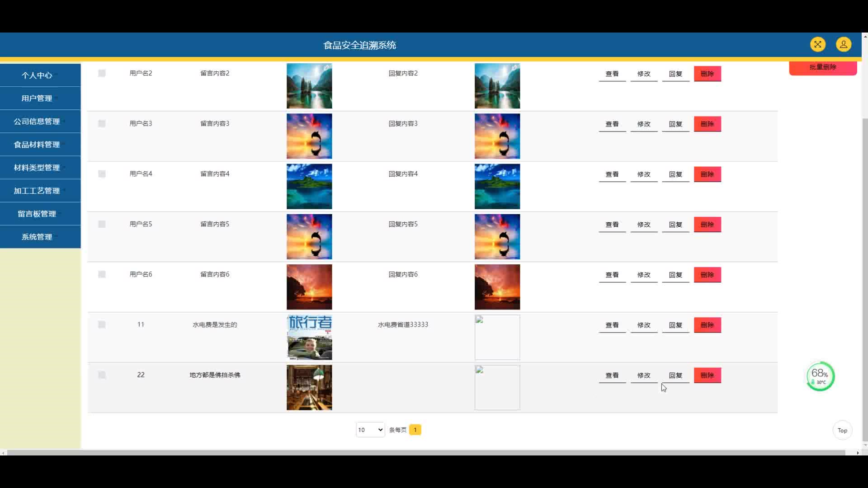Screen dimensions: 868x488
Task: Open the user profile icon in header
Action: click(843, 44)
